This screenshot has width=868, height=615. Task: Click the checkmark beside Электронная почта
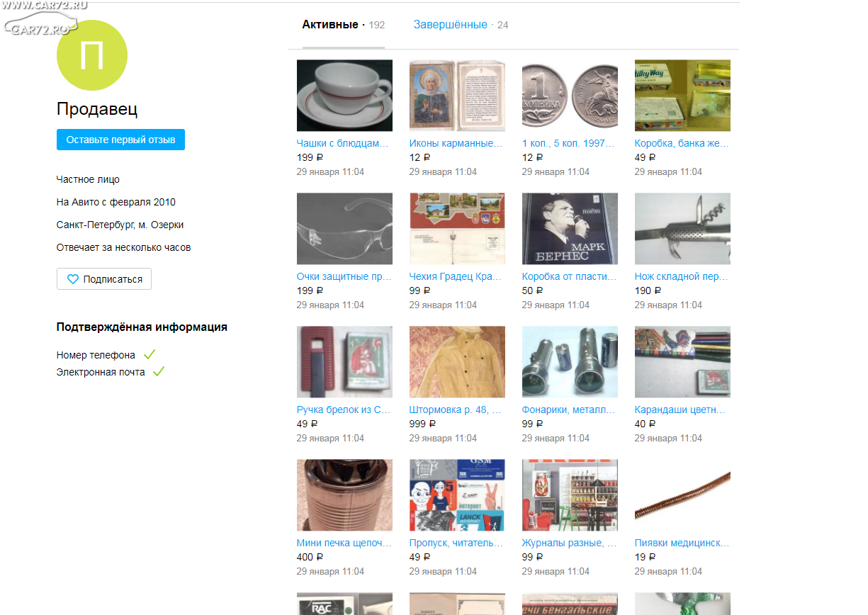pyautogui.click(x=159, y=371)
